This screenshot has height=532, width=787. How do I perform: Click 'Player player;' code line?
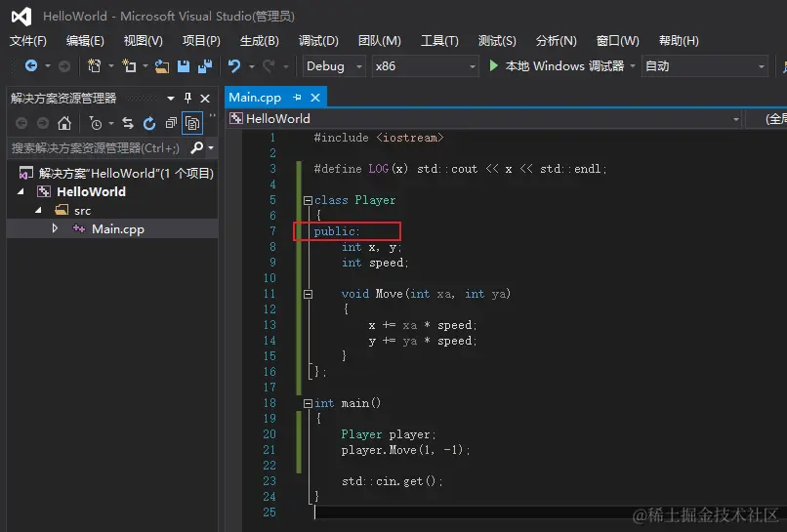click(389, 434)
